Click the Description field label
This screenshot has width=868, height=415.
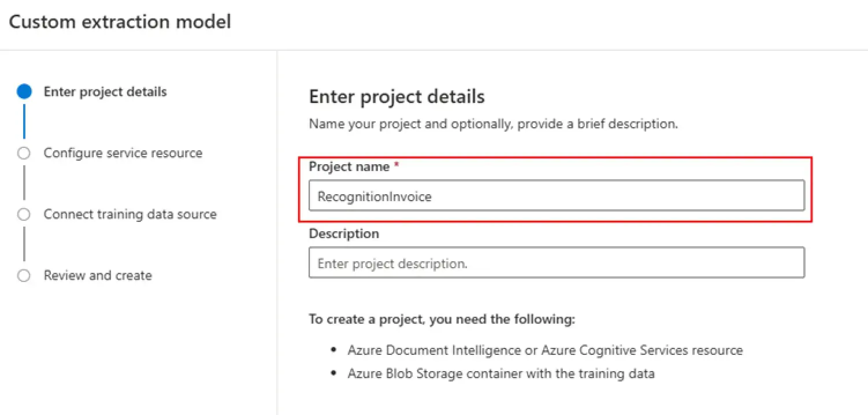click(344, 234)
